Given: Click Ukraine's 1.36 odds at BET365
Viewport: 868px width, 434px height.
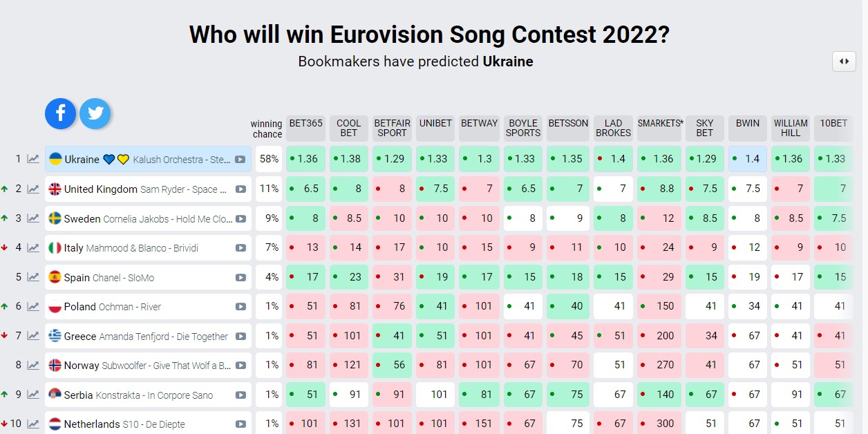Looking at the screenshot, I should click(305, 159).
